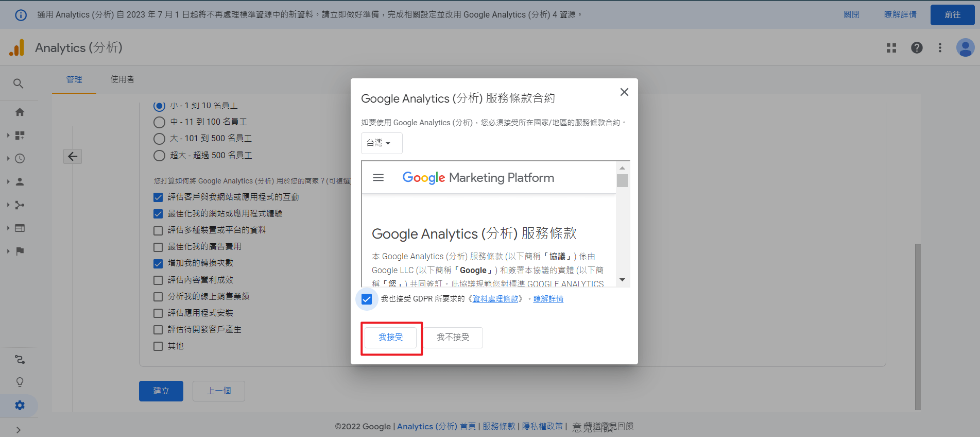Screen dimensions: 980x437
Task: Click the terms frame scrollbar thumb
Action: 622,181
